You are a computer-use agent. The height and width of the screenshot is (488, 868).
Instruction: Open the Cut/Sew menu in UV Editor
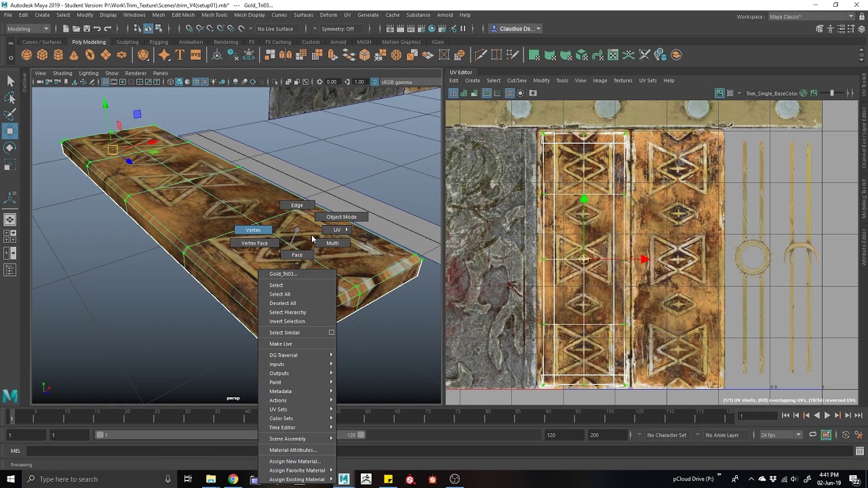pos(517,81)
